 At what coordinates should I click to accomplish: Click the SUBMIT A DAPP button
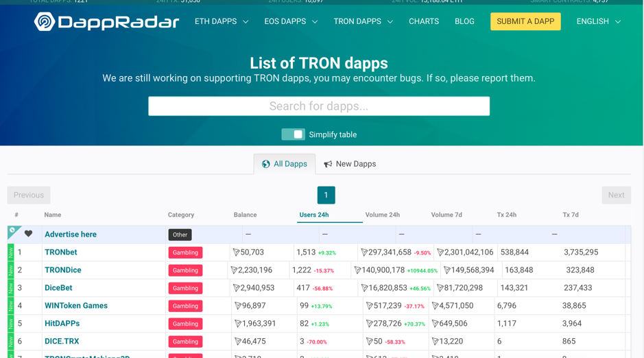[x=525, y=21]
